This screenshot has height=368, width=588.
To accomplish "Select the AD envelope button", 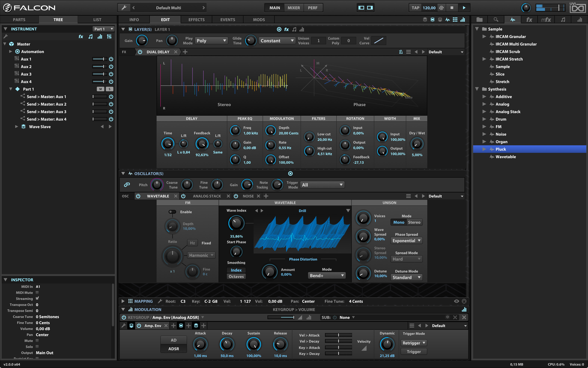I will (x=174, y=340).
